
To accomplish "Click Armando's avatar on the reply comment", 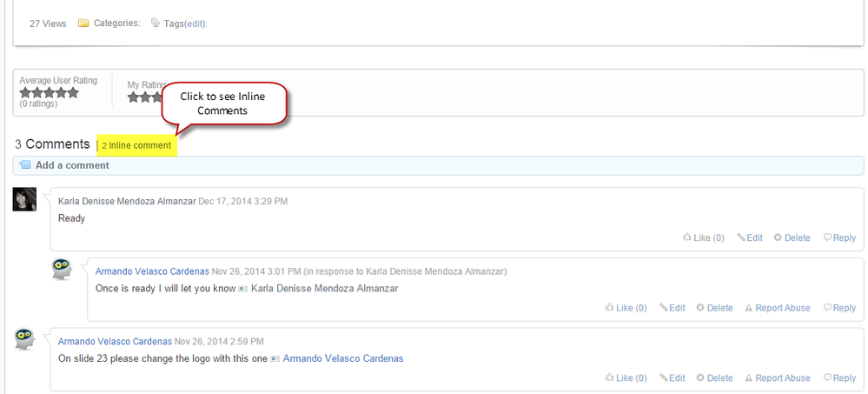I will (62, 269).
